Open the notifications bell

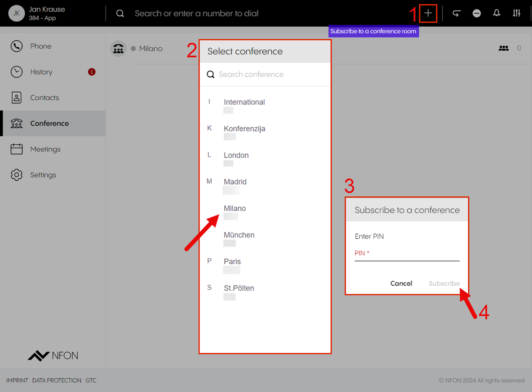click(x=496, y=13)
